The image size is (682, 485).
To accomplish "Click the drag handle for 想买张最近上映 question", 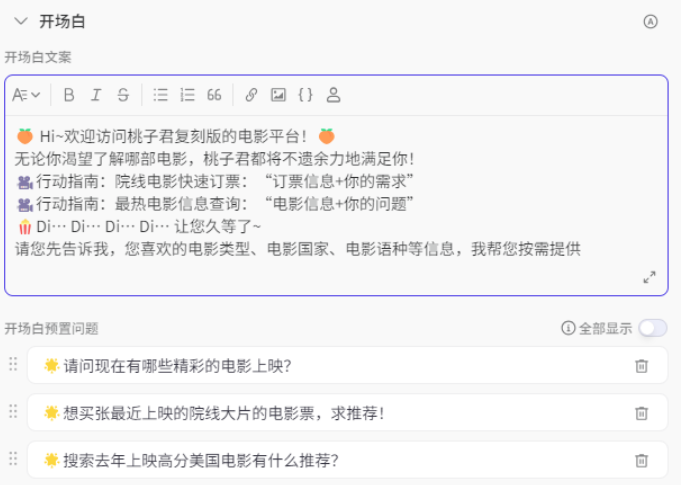I will 13,411.
